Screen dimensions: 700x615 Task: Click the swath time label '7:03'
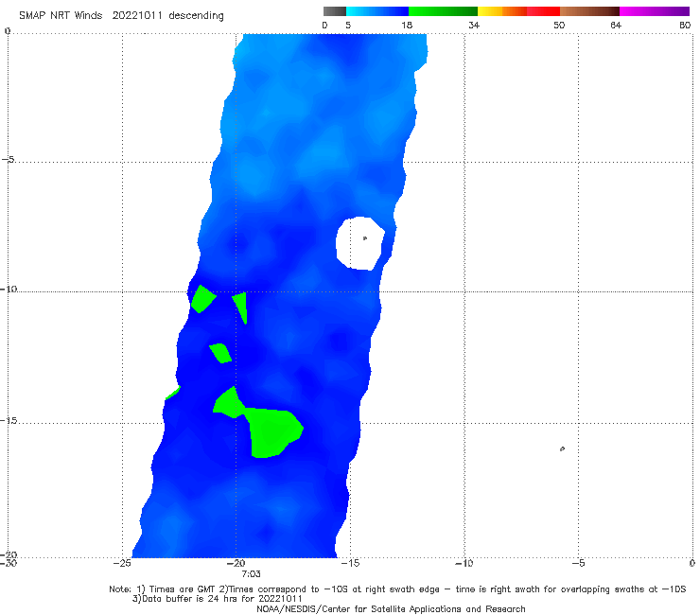point(251,574)
